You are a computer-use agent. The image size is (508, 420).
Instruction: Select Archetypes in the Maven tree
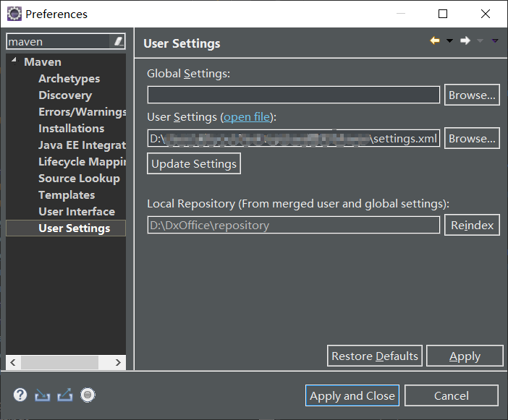pos(69,79)
